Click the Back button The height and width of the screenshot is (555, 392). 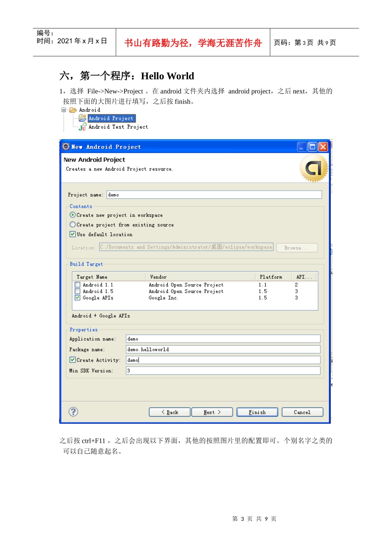point(170,412)
